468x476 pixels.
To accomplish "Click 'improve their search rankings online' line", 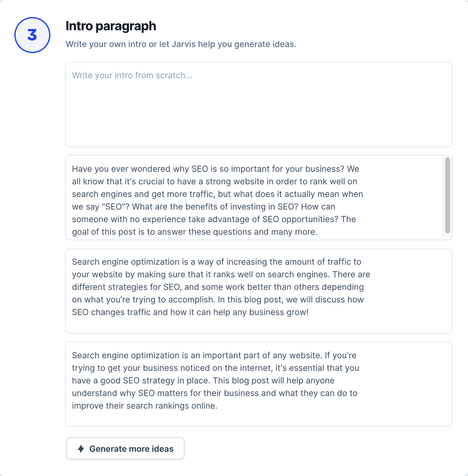I will tap(144, 406).
